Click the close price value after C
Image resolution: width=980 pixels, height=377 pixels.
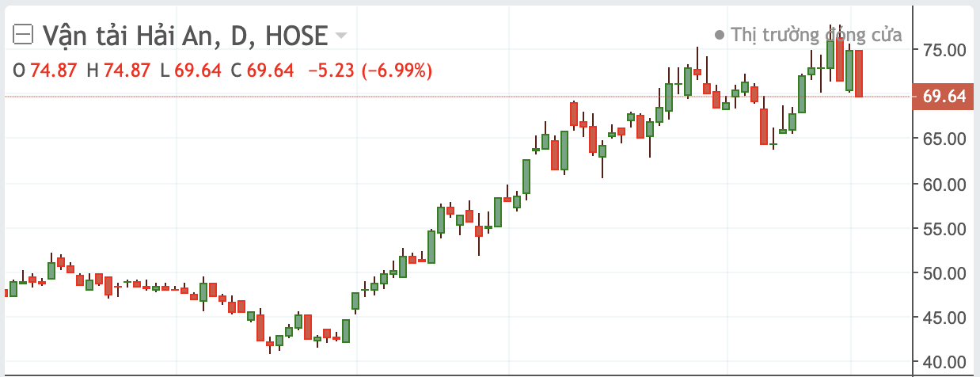tap(270, 70)
